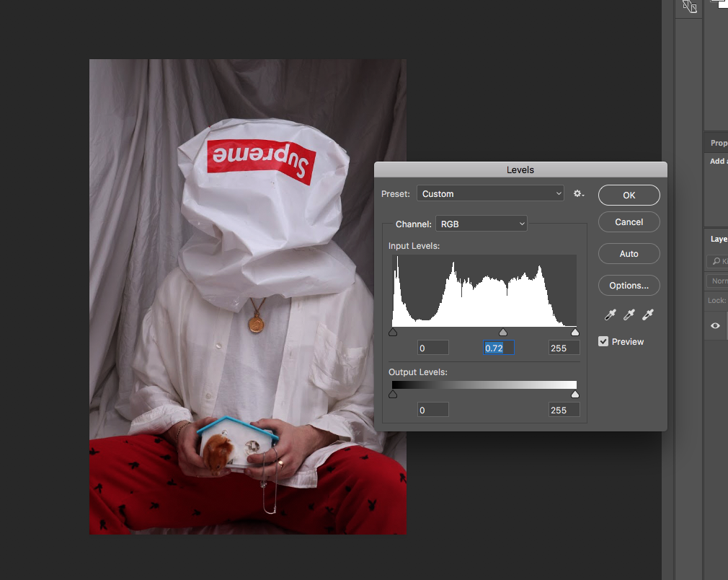Screen dimensions: 728x580
Task: Uncheck the Preview checkbox
Action: click(x=603, y=342)
